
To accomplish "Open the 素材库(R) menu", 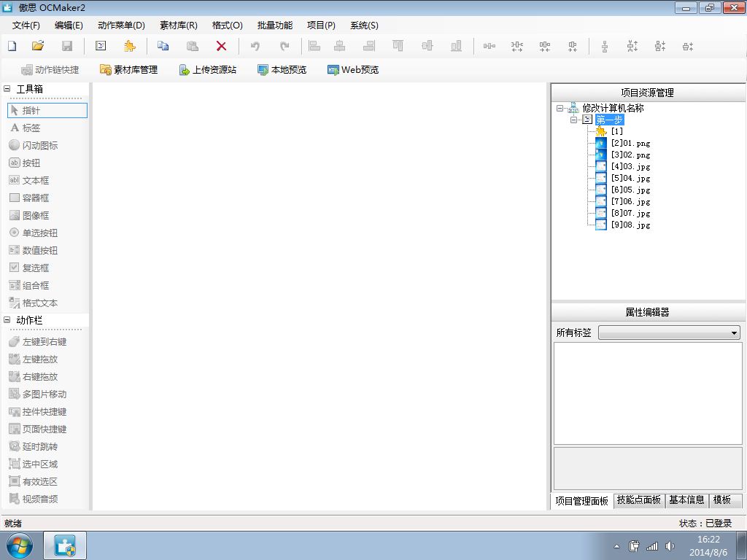I will point(178,26).
